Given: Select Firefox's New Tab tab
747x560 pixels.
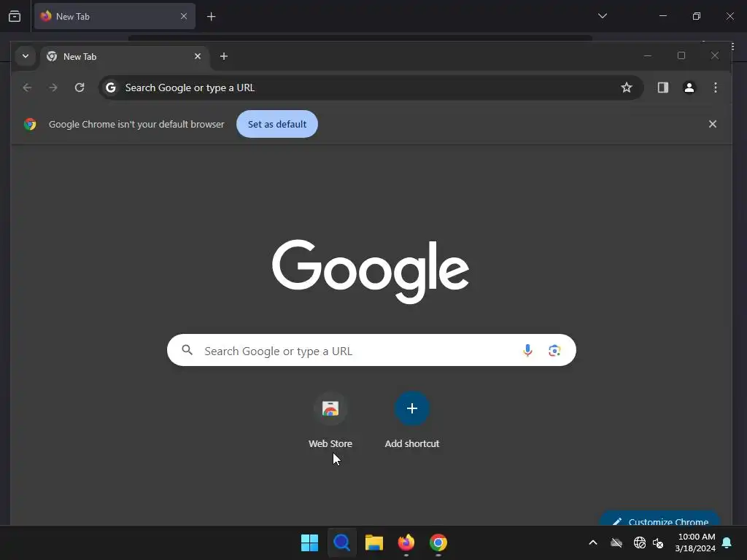Looking at the screenshot, I should (x=115, y=16).
